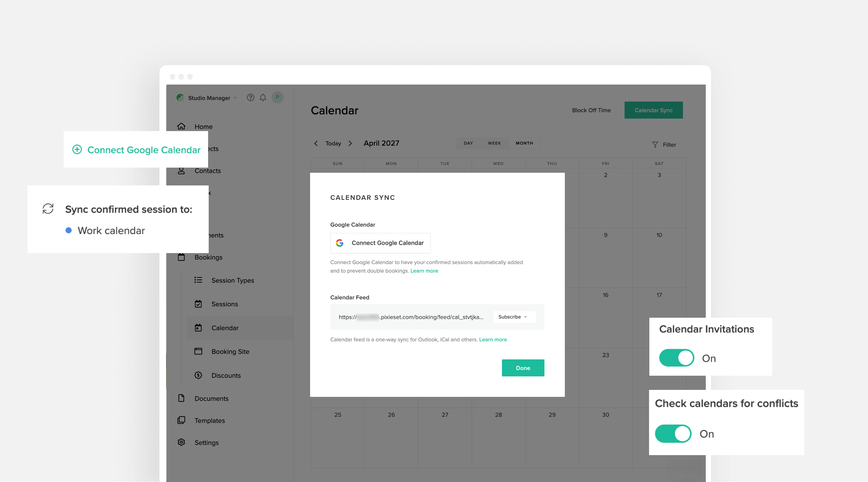The height and width of the screenshot is (482, 868).
Task: Open Calendar in the sidebar
Action: click(240, 327)
